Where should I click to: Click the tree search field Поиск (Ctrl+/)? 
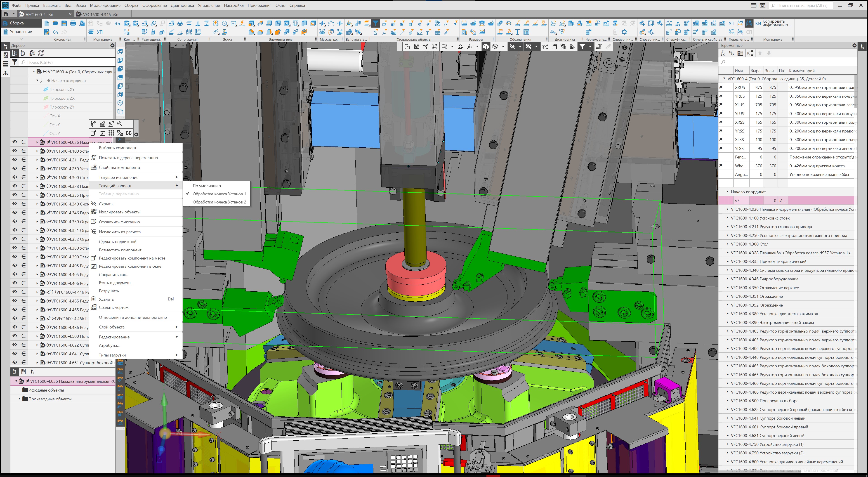pyautogui.click(x=67, y=62)
